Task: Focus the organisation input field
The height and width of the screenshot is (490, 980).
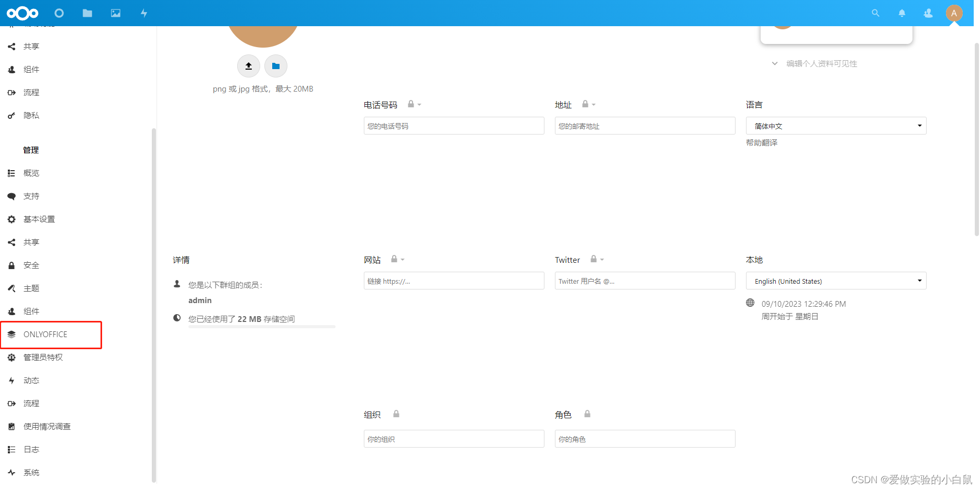Action: pyautogui.click(x=454, y=439)
